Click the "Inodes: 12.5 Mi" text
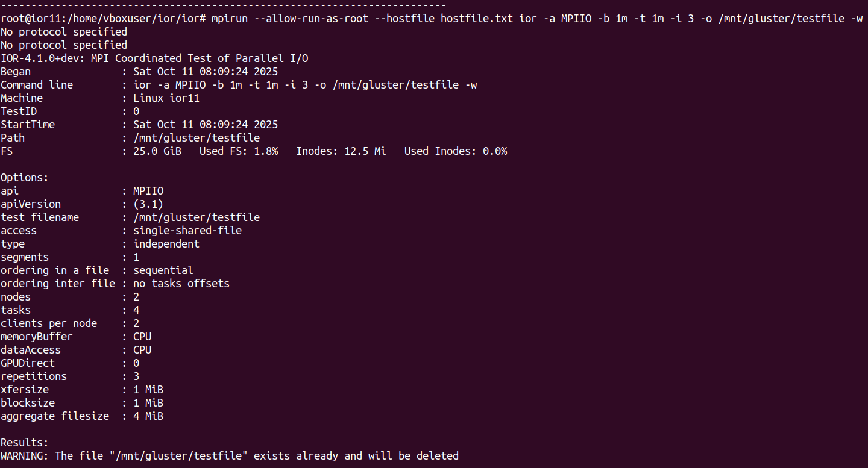Image resolution: width=868 pixels, height=468 pixels. pyautogui.click(x=341, y=151)
